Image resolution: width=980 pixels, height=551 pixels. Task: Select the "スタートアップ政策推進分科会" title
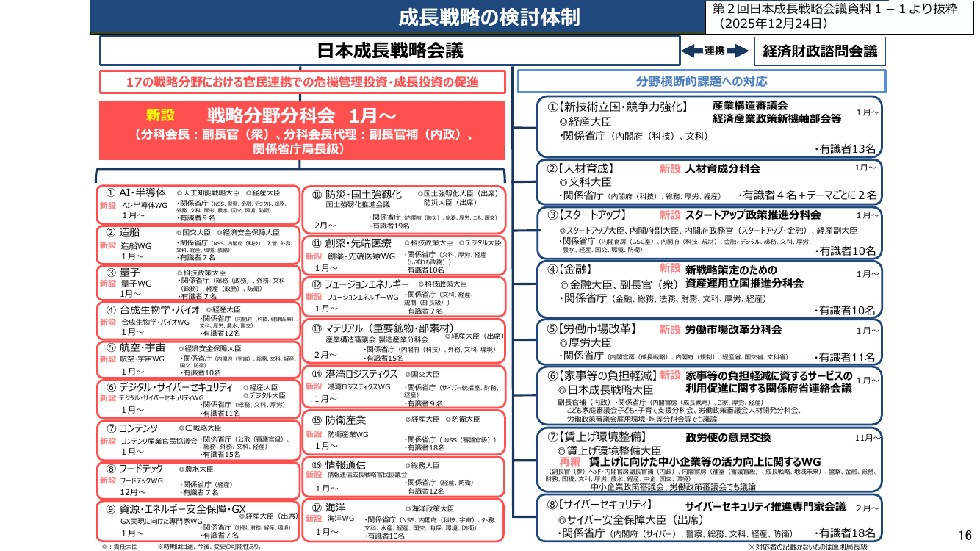click(x=753, y=215)
